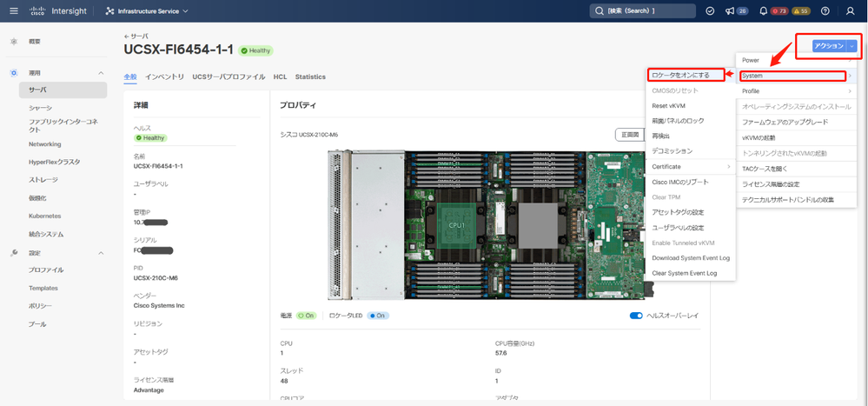
Task: Switch to the 全般 tab
Action: (130, 77)
